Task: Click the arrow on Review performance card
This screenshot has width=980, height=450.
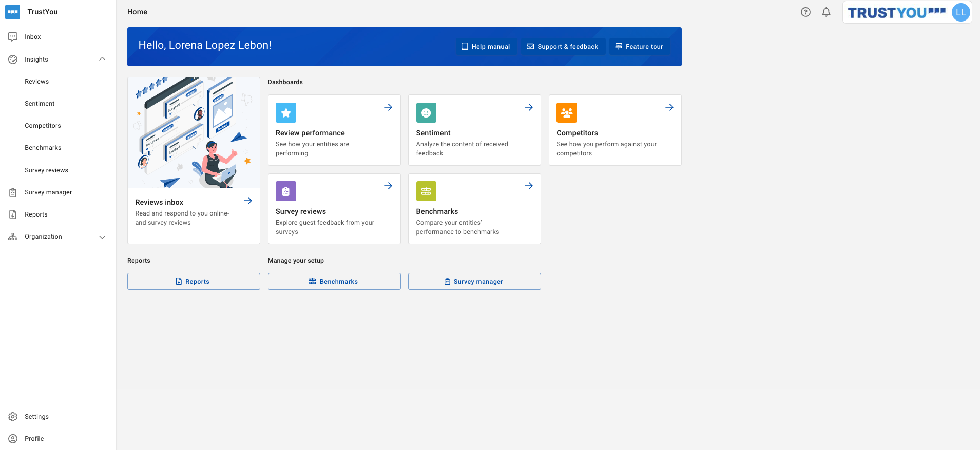Action: pos(388,107)
